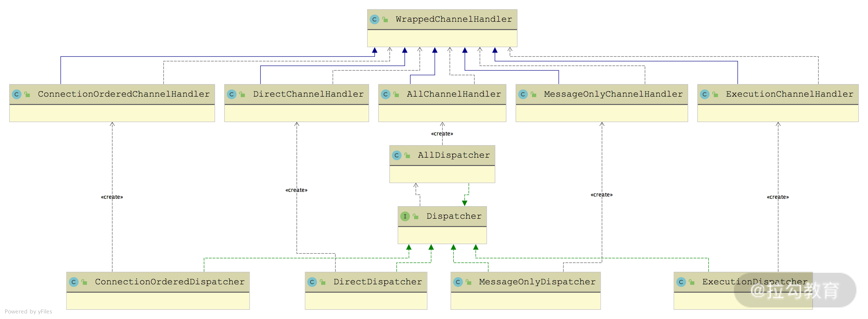Click the class icon of AllDispatcher
Screen dimensions: 868x319
click(397, 155)
